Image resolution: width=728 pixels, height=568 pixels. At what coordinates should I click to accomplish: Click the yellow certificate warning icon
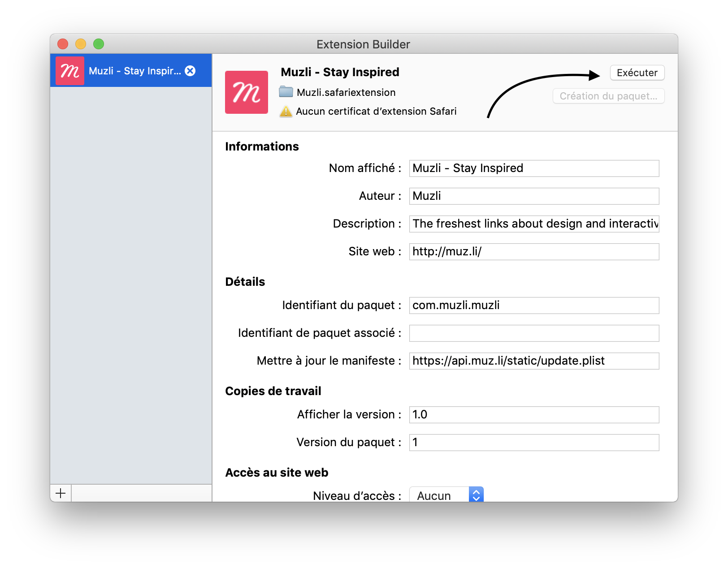286,111
